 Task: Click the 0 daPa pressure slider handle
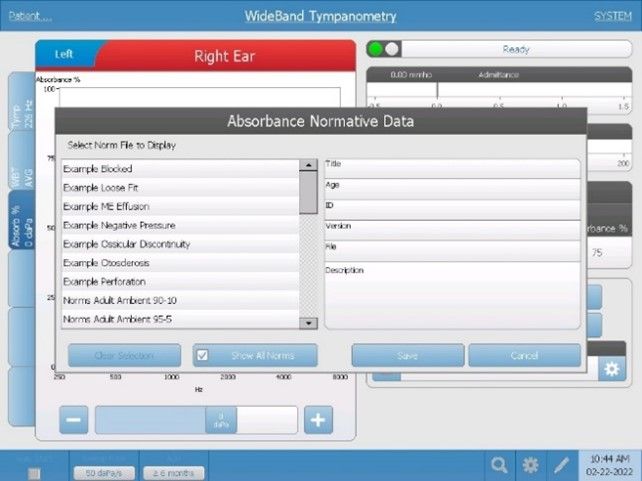point(221,420)
